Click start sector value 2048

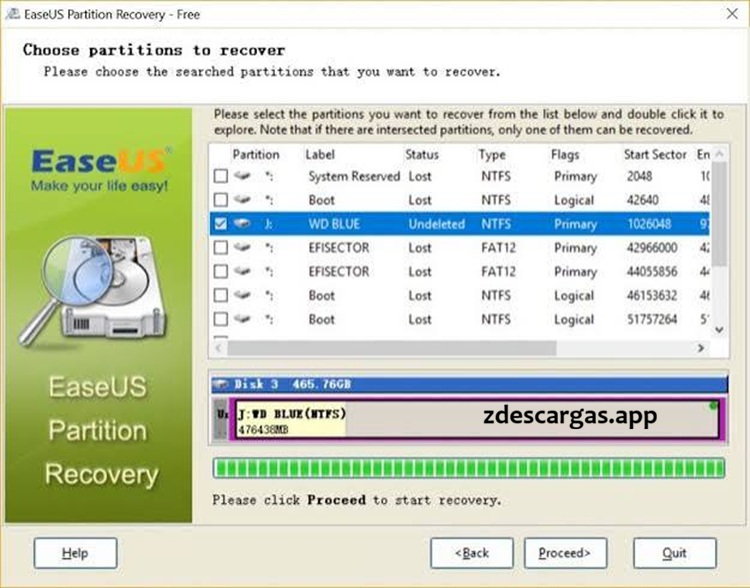640,176
